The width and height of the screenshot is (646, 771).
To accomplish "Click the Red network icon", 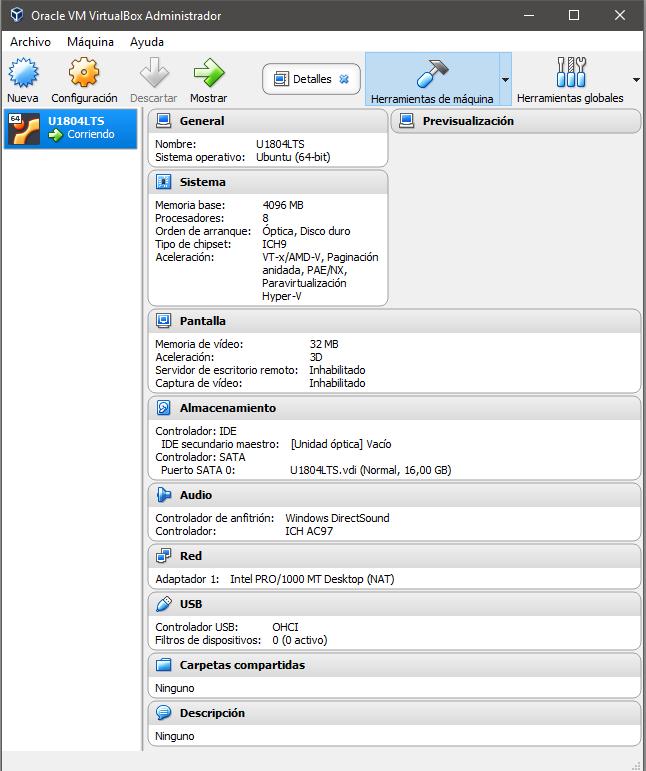I will click(x=163, y=556).
